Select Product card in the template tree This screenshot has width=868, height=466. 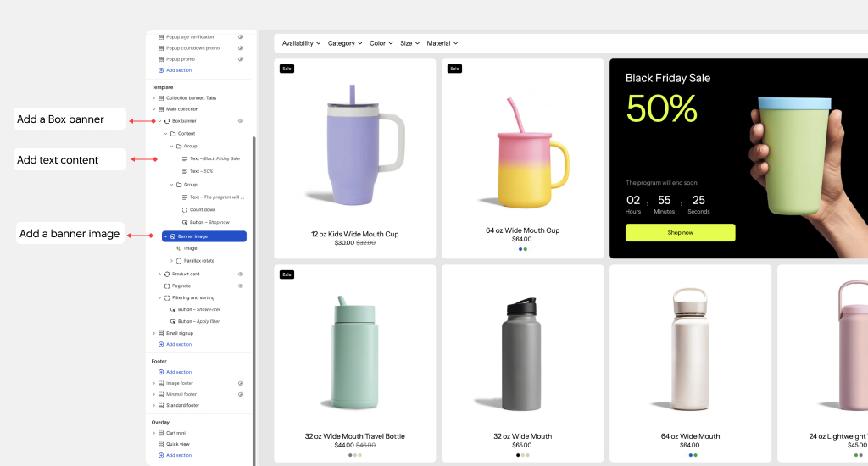click(186, 274)
